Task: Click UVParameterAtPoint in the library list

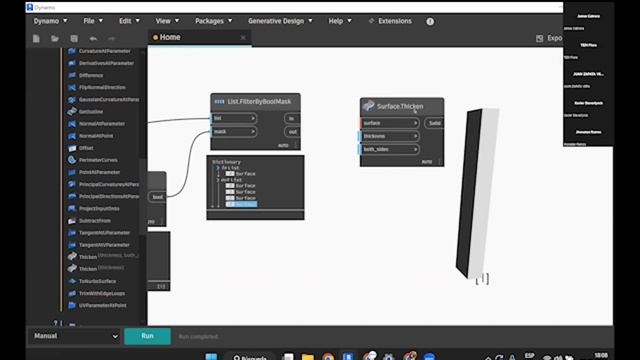Action: 102,305
